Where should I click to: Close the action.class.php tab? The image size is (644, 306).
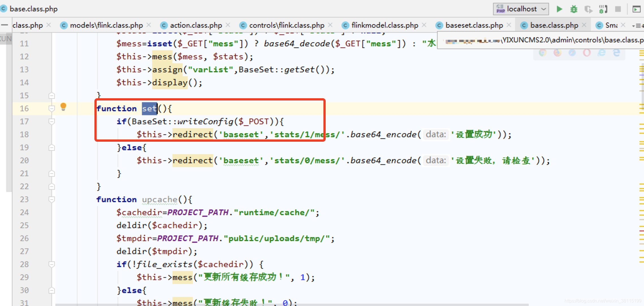(x=228, y=25)
